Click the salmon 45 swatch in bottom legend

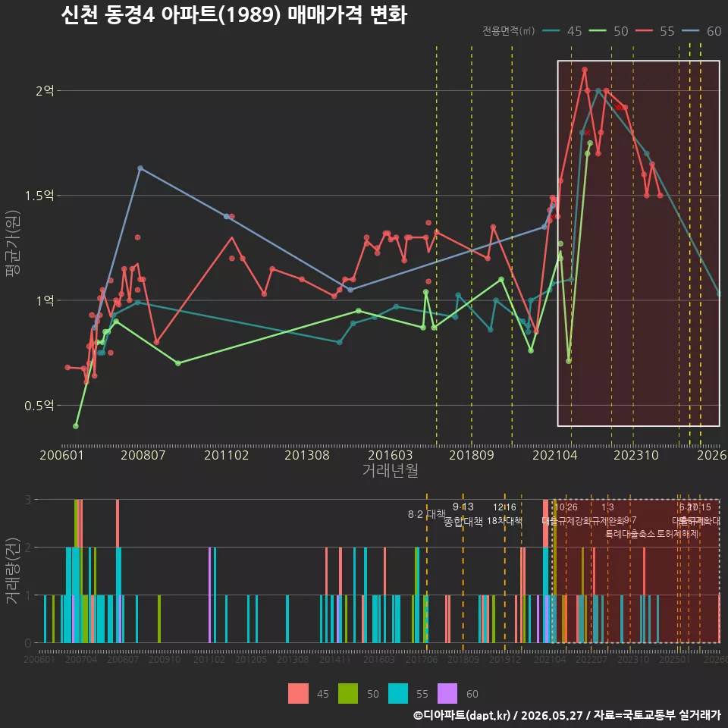point(298,694)
